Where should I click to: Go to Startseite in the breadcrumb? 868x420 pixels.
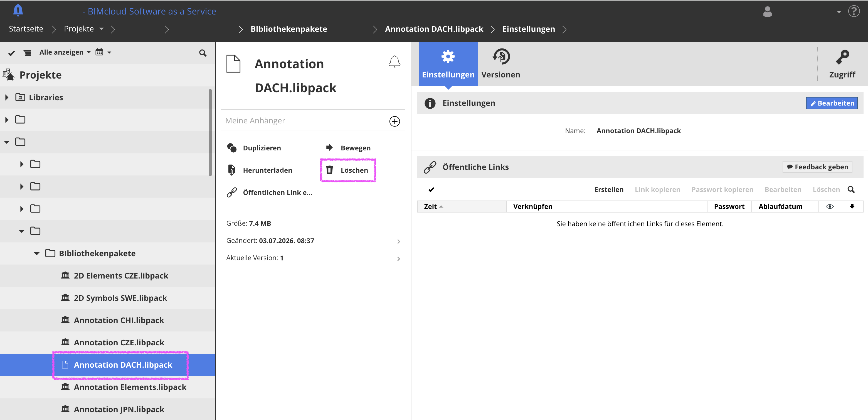pos(26,29)
